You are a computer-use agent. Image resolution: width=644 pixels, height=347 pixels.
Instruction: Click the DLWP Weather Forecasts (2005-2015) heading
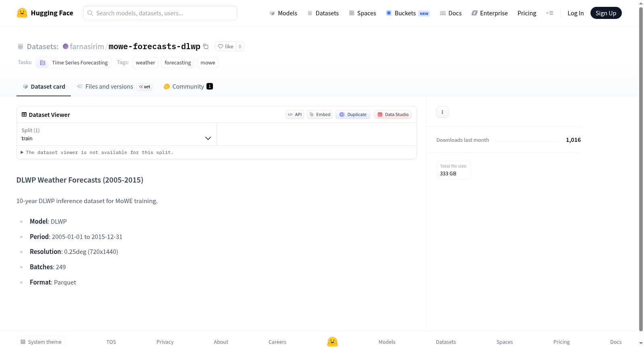pos(80,180)
